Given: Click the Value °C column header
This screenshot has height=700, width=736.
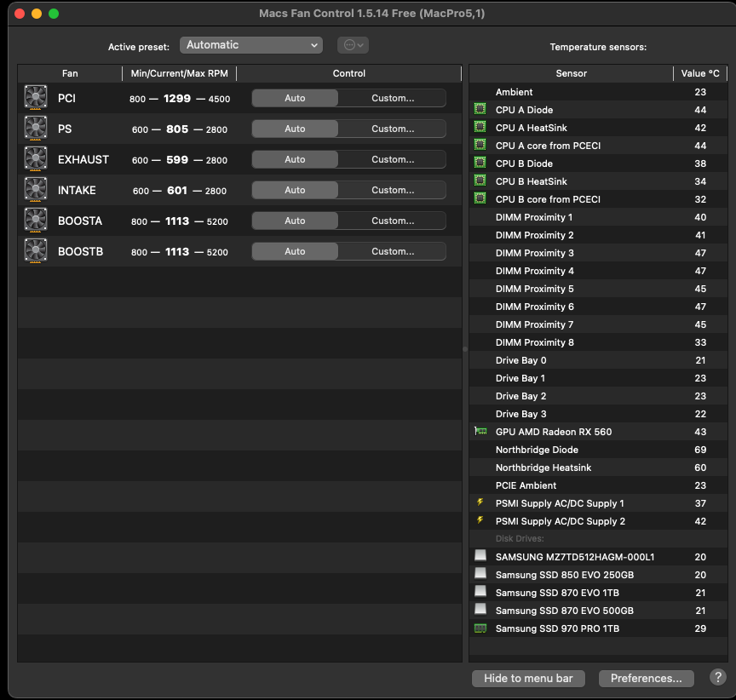Looking at the screenshot, I should point(700,73).
